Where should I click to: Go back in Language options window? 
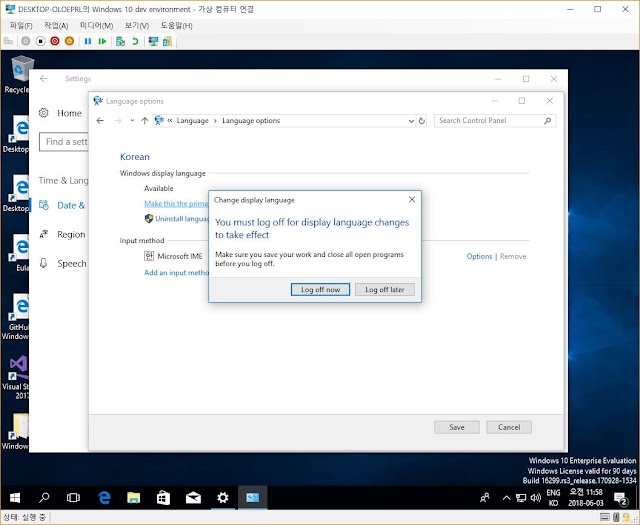[x=100, y=120]
